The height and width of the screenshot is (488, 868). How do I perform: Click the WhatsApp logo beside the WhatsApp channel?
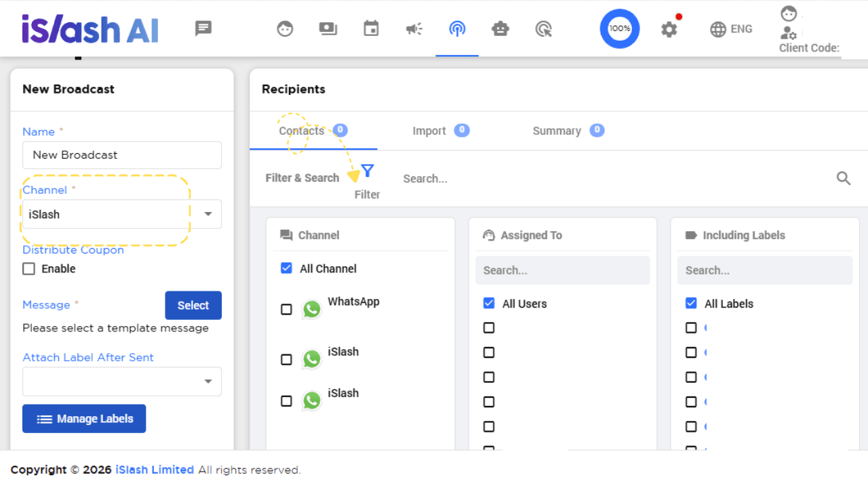(x=312, y=310)
